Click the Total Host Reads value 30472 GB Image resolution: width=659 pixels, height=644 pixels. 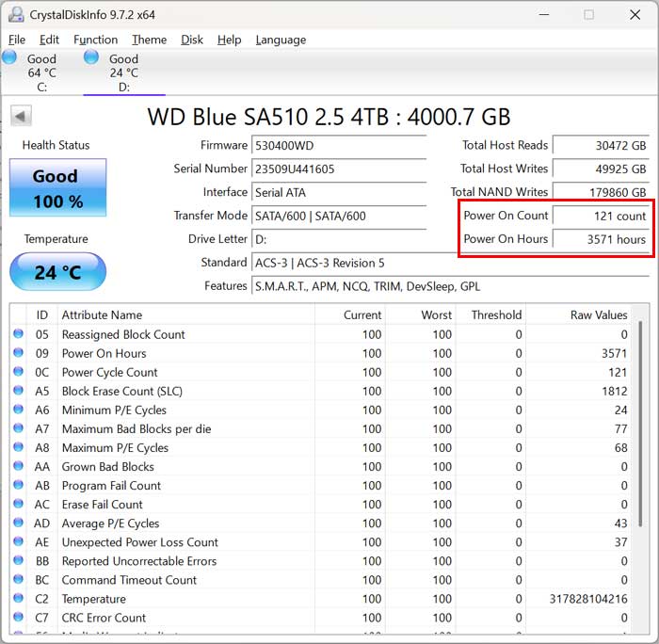click(601, 145)
